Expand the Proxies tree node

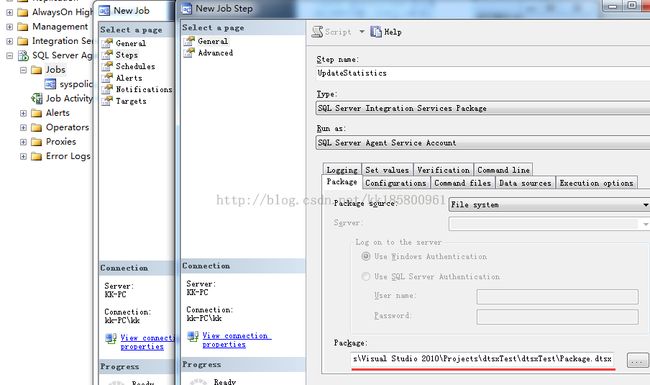[x=23, y=142]
